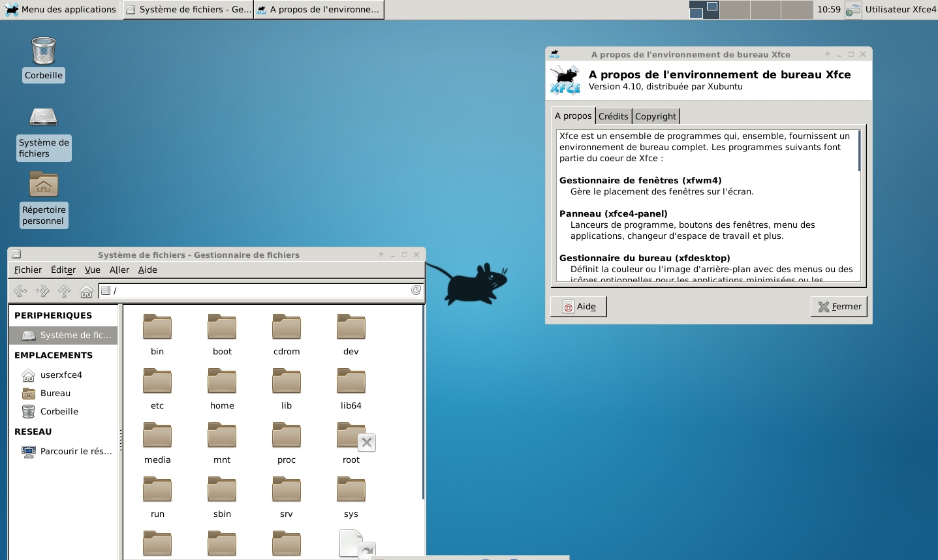Screen dimensions: 938x560
Task: Select the root folder with the X emblem
Action: 351,437
